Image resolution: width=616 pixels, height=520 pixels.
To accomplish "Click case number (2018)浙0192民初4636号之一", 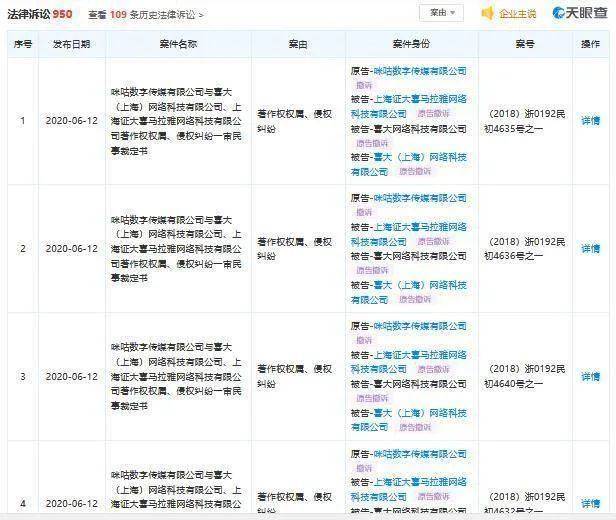I will tap(525, 249).
